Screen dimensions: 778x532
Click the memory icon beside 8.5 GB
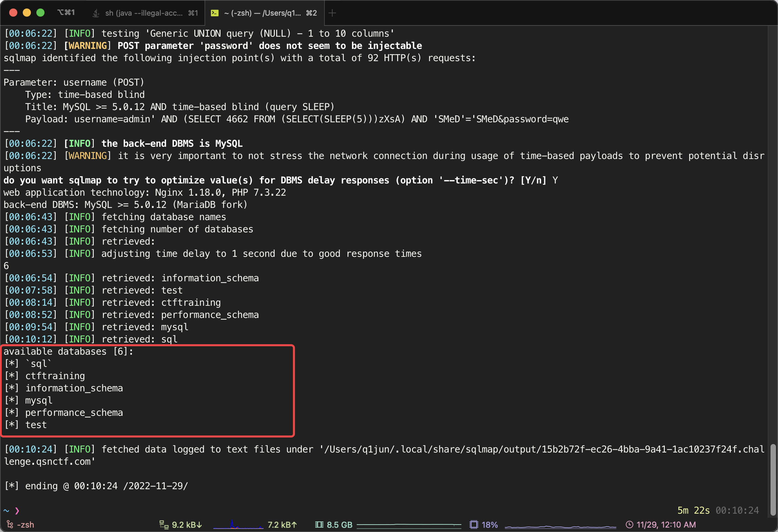click(319, 525)
